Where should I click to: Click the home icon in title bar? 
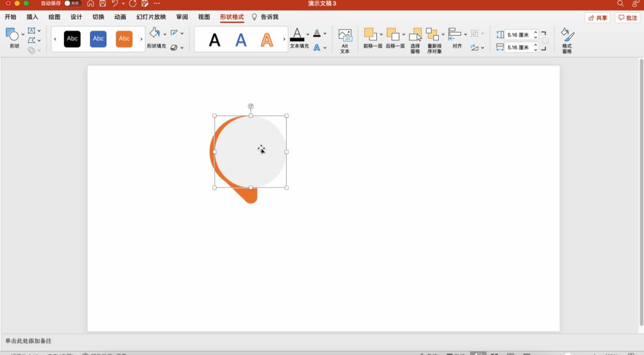tap(91, 4)
